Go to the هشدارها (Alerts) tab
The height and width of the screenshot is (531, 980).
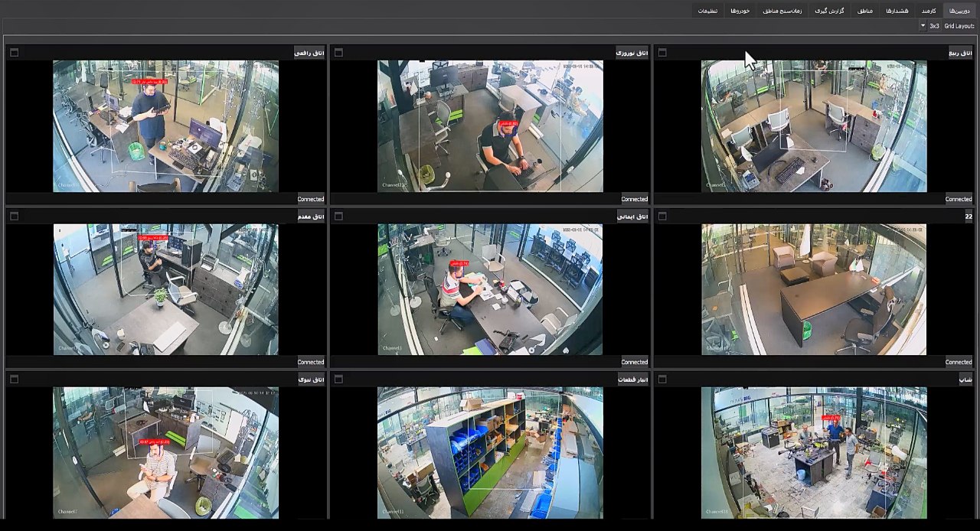pos(897,11)
